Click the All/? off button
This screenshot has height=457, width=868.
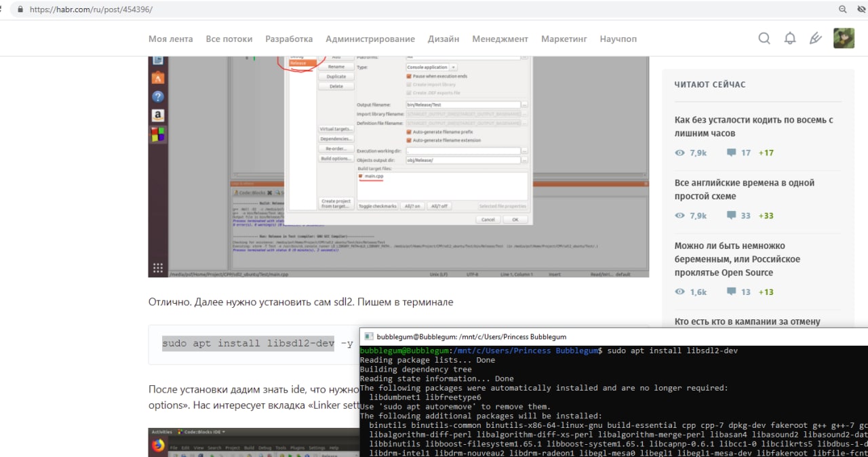[439, 206]
